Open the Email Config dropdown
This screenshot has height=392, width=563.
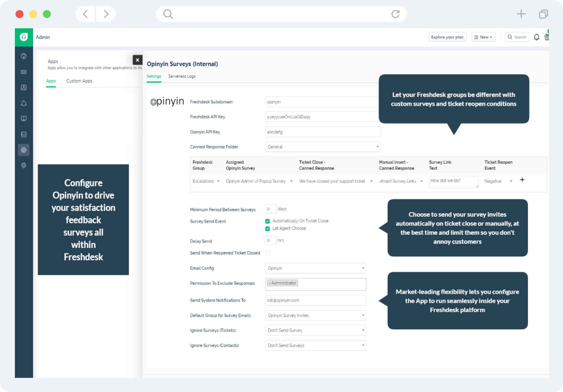[316, 268]
